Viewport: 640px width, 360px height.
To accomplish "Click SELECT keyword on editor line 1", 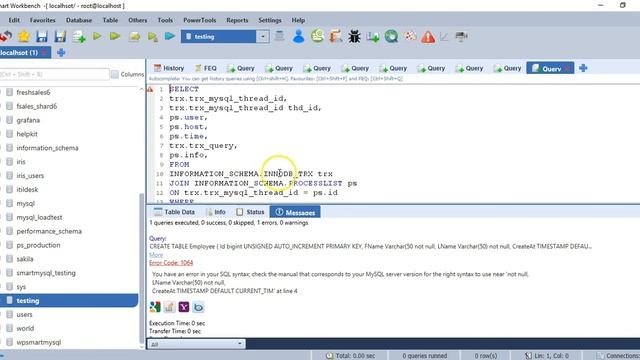I will click(x=184, y=89).
